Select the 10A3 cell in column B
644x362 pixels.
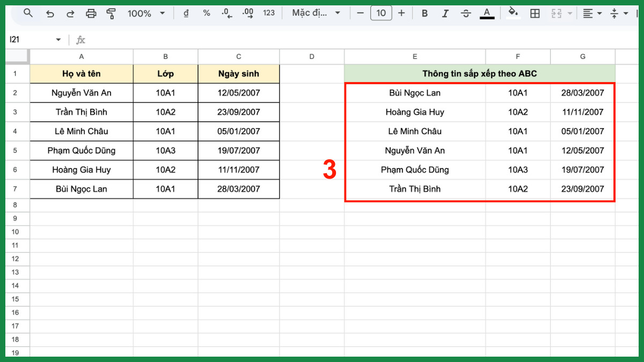(x=165, y=151)
